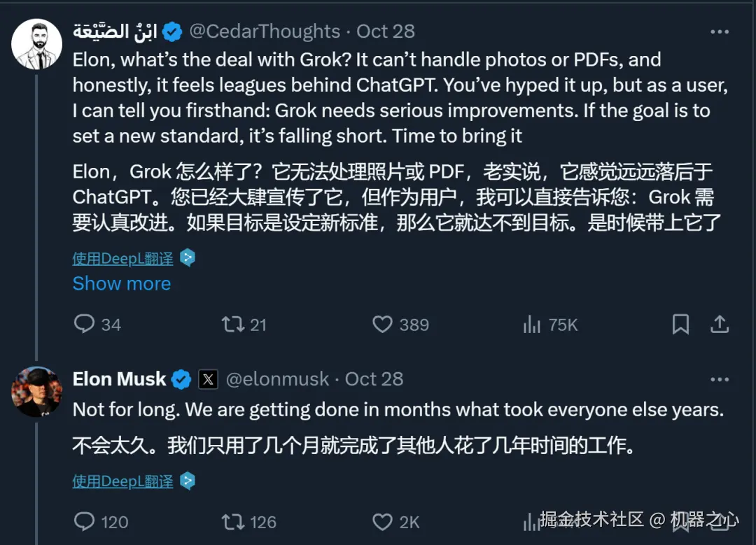Image resolution: width=756 pixels, height=545 pixels.
Task: Click DeepL translate link under first tweet
Action: 123,258
